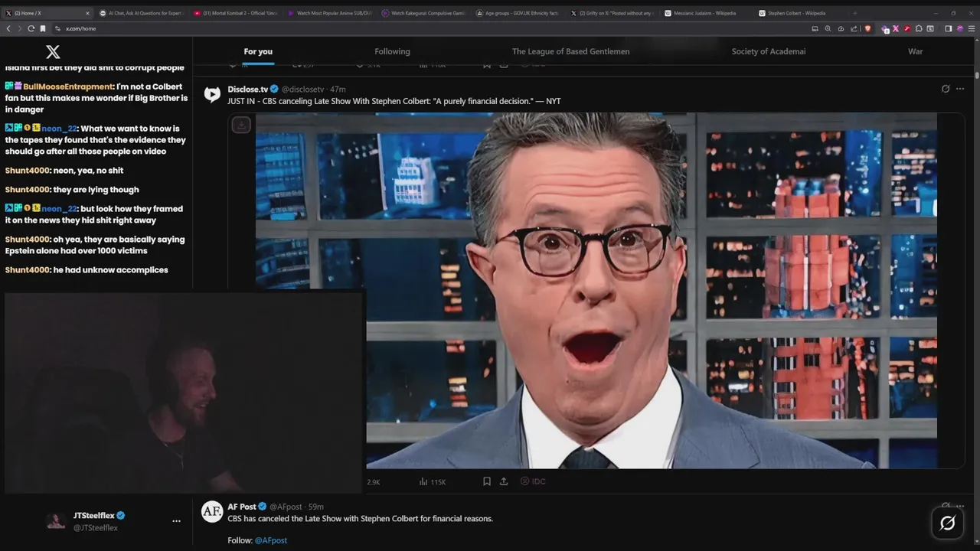
Task: Click the 115K views stat icon
Action: pyautogui.click(x=423, y=481)
